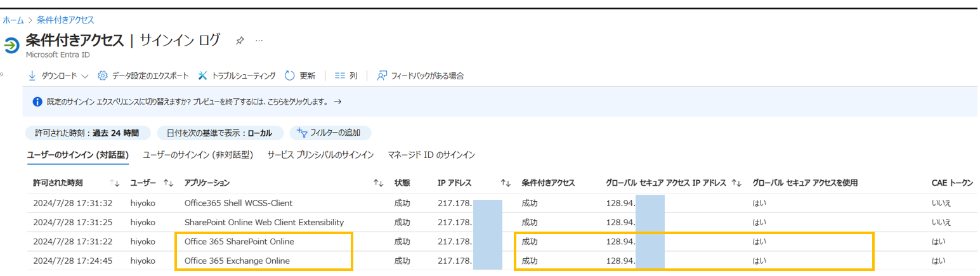Image resolution: width=980 pixels, height=276 pixels.
Task: Open the more options ellipsis menu
Action: pyautogui.click(x=259, y=41)
